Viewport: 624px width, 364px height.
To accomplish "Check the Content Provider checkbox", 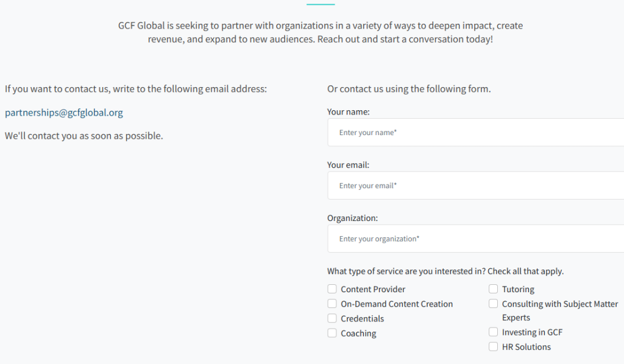I will 332,289.
